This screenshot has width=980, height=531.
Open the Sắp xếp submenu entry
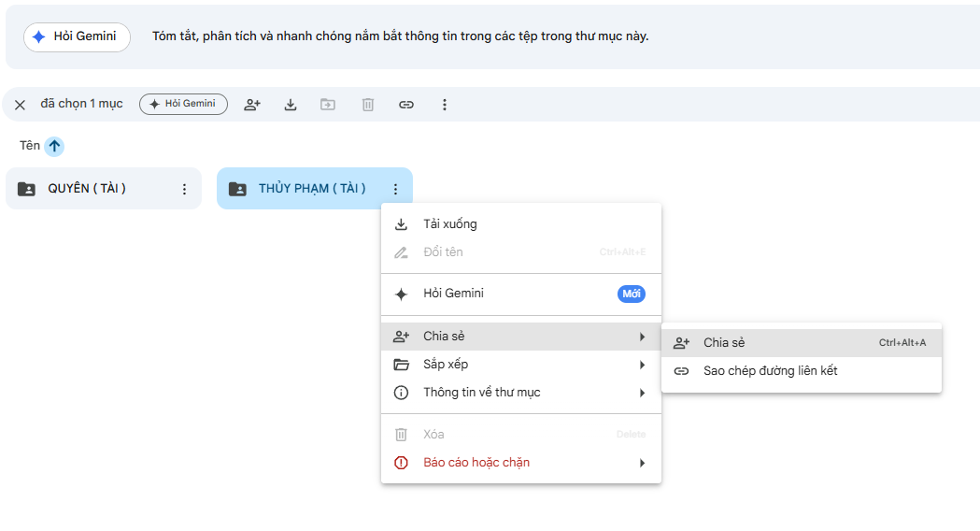click(521, 365)
